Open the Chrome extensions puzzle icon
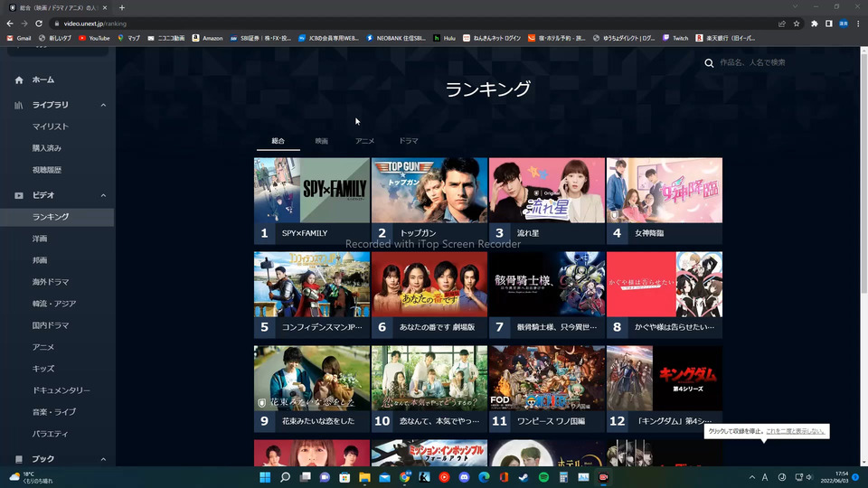Image resolution: width=868 pixels, height=488 pixels. tap(815, 23)
